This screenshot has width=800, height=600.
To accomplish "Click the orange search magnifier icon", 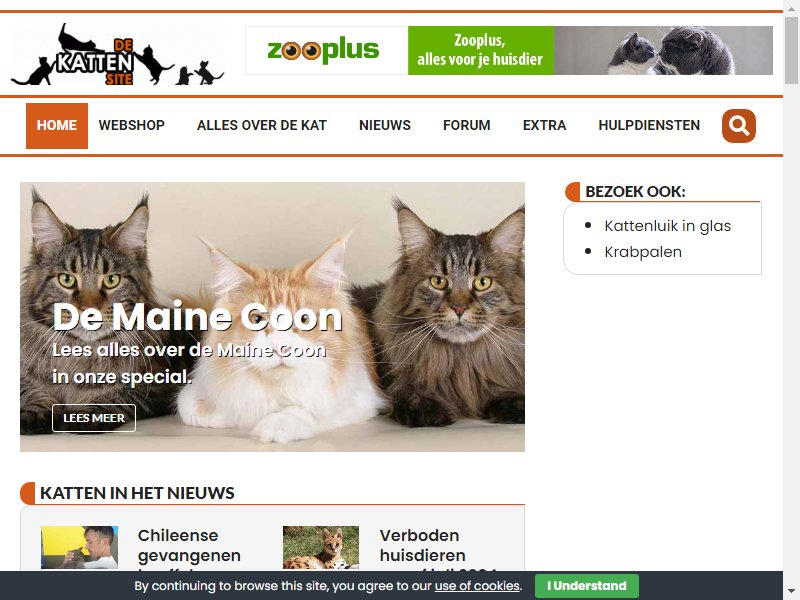I will pyautogui.click(x=738, y=126).
